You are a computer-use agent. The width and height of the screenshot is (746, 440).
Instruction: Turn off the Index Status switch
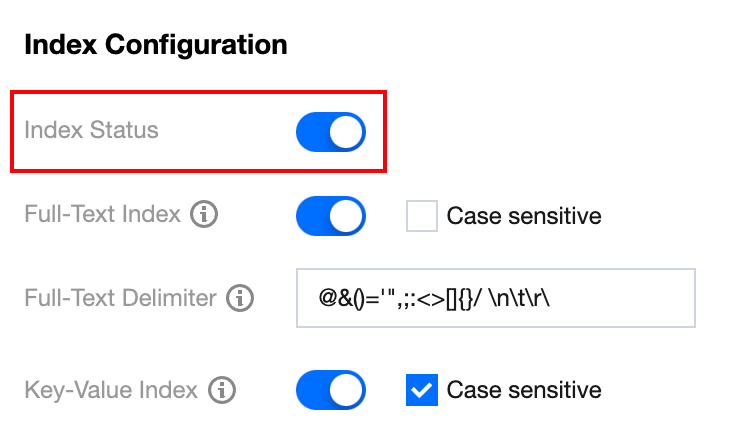(x=331, y=131)
